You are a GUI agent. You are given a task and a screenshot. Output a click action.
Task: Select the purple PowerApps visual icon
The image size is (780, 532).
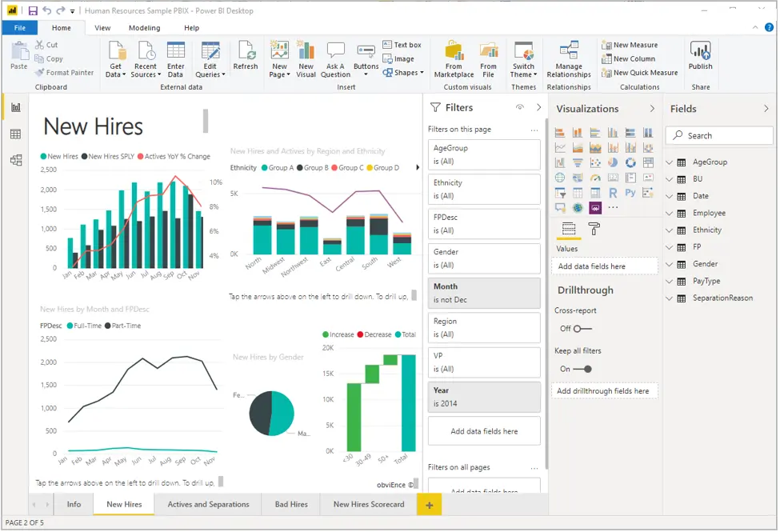pyautogui.click(x=595, y=207)
